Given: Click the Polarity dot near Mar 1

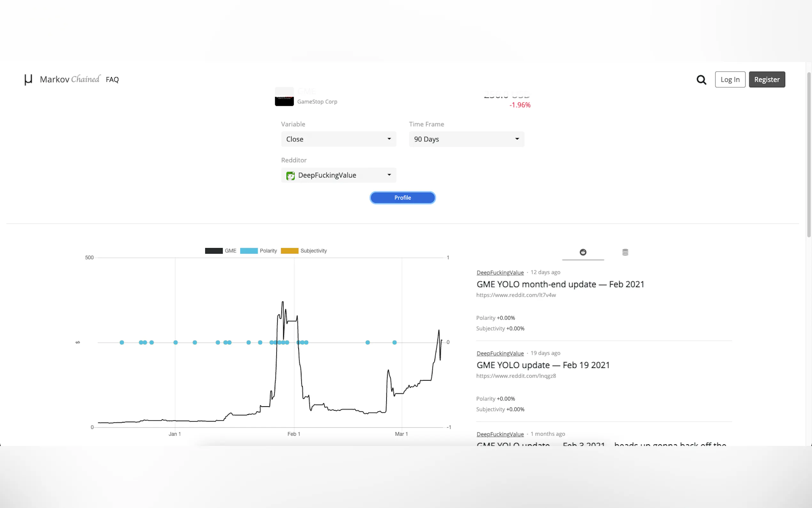Looking at the screenshot, I should click(394, 342).
